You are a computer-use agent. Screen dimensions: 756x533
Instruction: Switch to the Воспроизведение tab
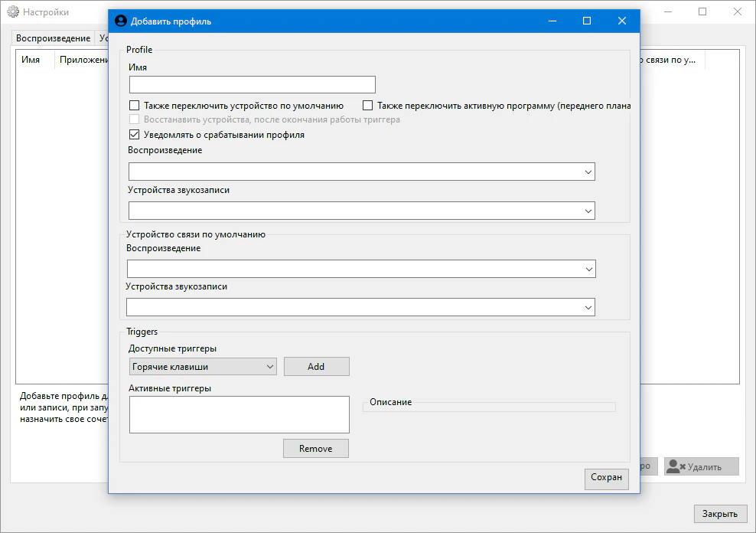click(53, 38)
